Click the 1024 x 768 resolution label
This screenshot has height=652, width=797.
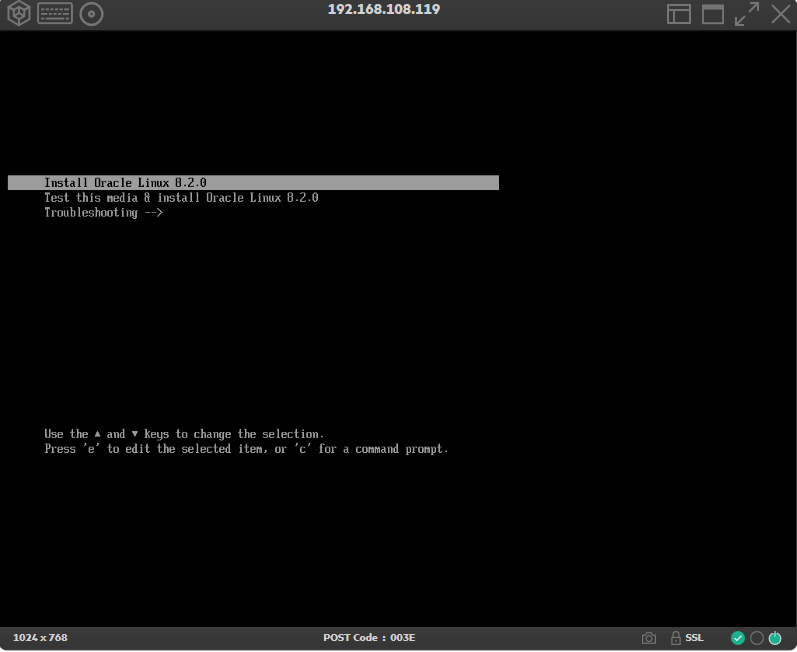(40, 638)
